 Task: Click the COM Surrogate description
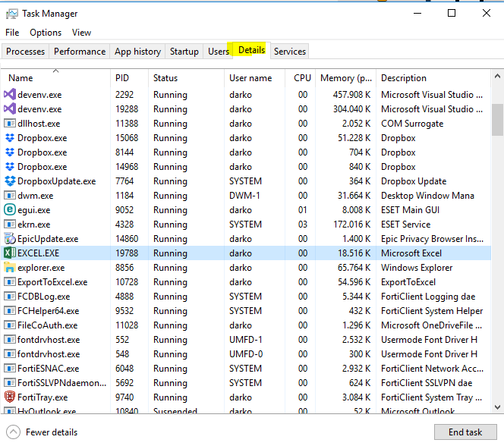click(412, 124)
